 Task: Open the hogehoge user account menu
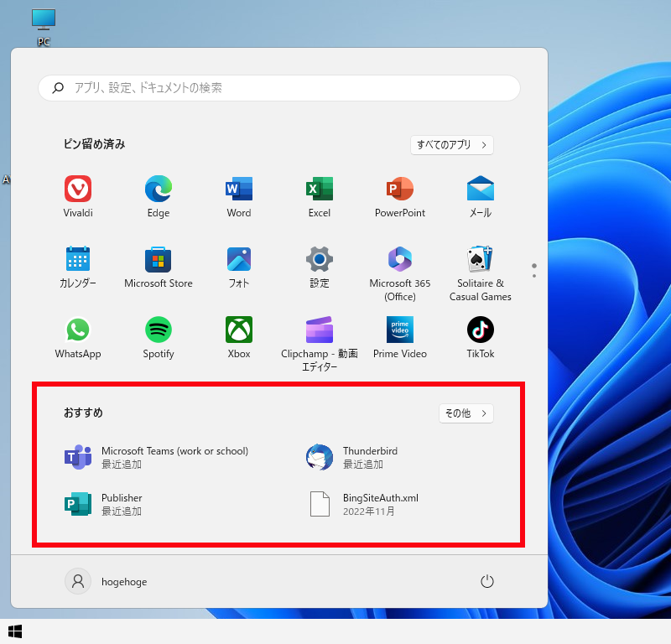tap(107, 581)
